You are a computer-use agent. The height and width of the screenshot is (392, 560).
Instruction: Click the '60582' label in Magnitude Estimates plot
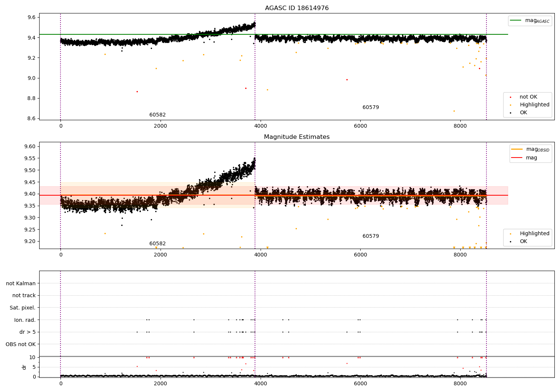click(x=158, y=244)
